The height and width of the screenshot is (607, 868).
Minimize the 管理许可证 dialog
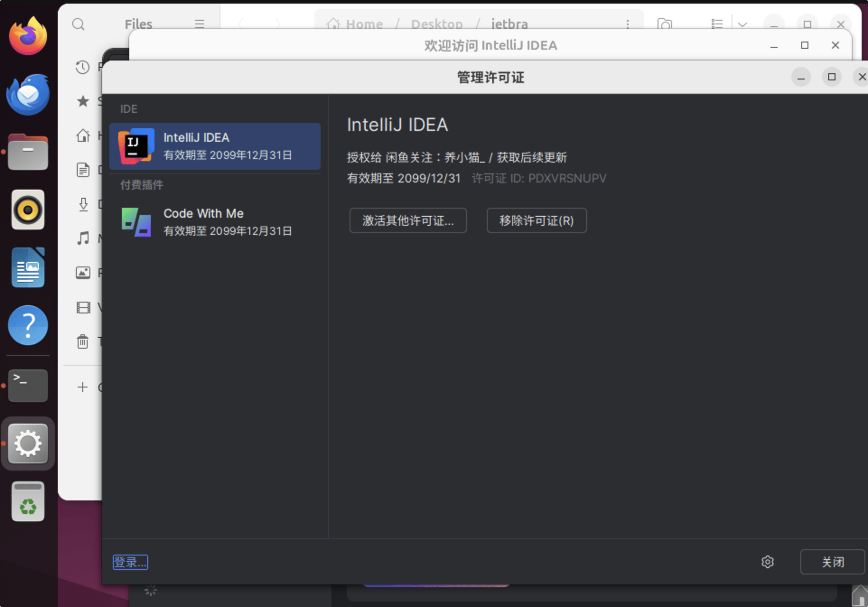[801, 77]
